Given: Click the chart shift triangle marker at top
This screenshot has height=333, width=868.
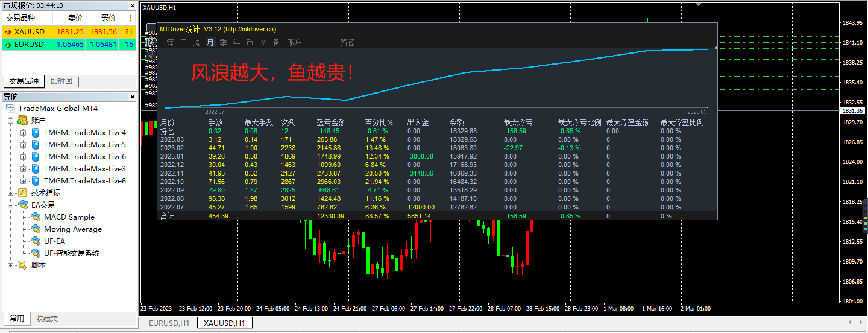Looking at the screenshot, I should (699, 5).
